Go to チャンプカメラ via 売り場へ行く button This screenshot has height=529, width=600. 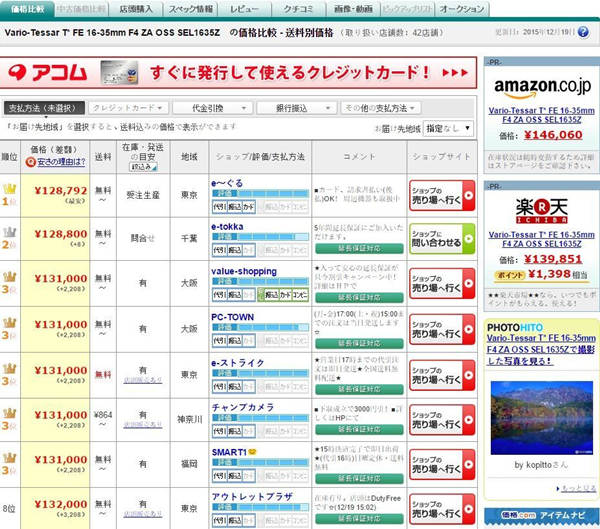(442, 420)
